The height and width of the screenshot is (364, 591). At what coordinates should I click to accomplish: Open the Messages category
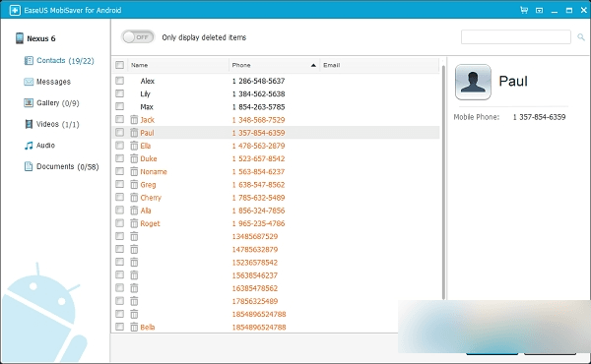(x=47, y=82)
